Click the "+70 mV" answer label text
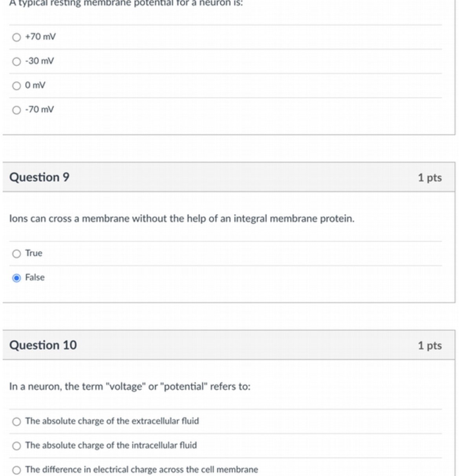The height and width of the screenshot is (476, 463). click(x=40, y=37)
